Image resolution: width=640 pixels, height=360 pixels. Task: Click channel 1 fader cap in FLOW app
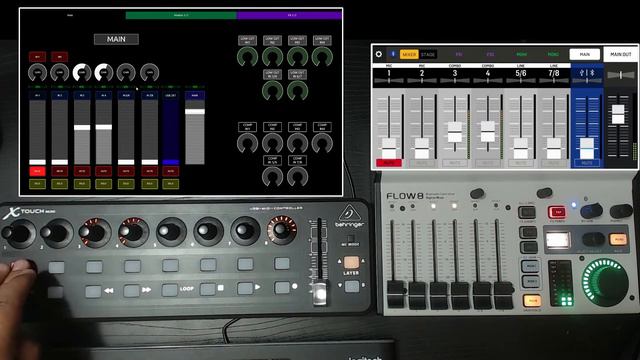coord(389,148)
